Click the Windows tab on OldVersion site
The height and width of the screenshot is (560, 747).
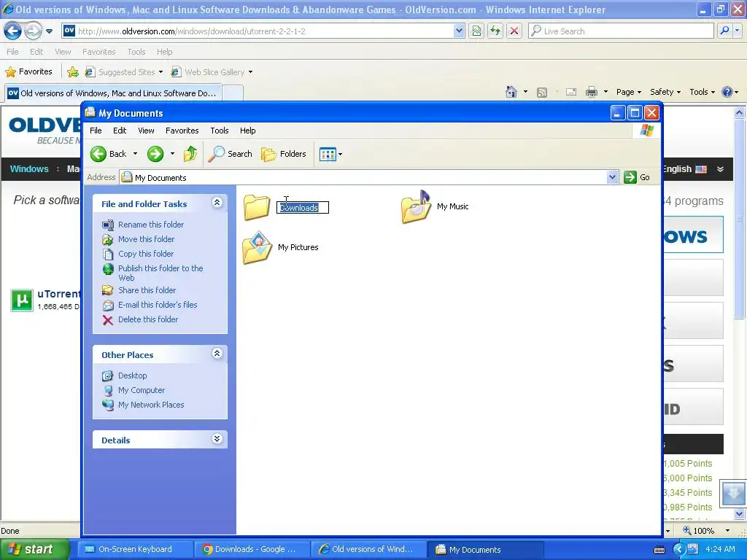(29, 169)
